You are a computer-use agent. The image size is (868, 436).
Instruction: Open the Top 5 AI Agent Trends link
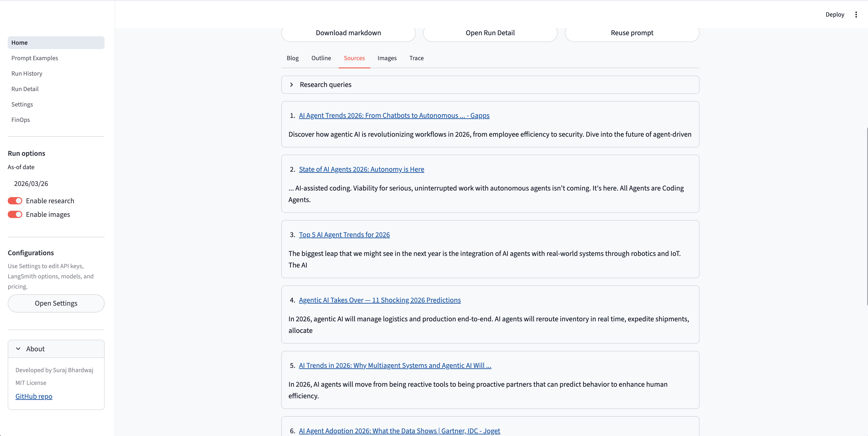point(344,235)
